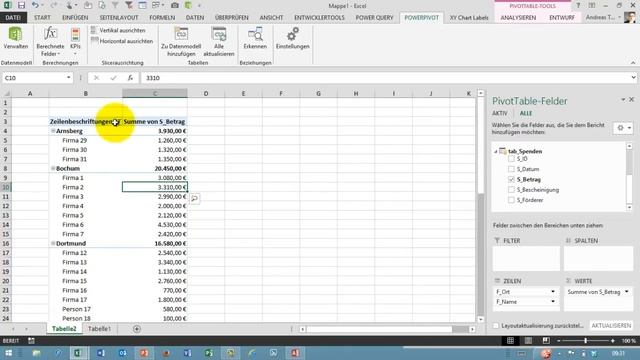Close the PivotTable-Felder pane
The height and width of the screenshot is (360, 640).
pos(631,100)
